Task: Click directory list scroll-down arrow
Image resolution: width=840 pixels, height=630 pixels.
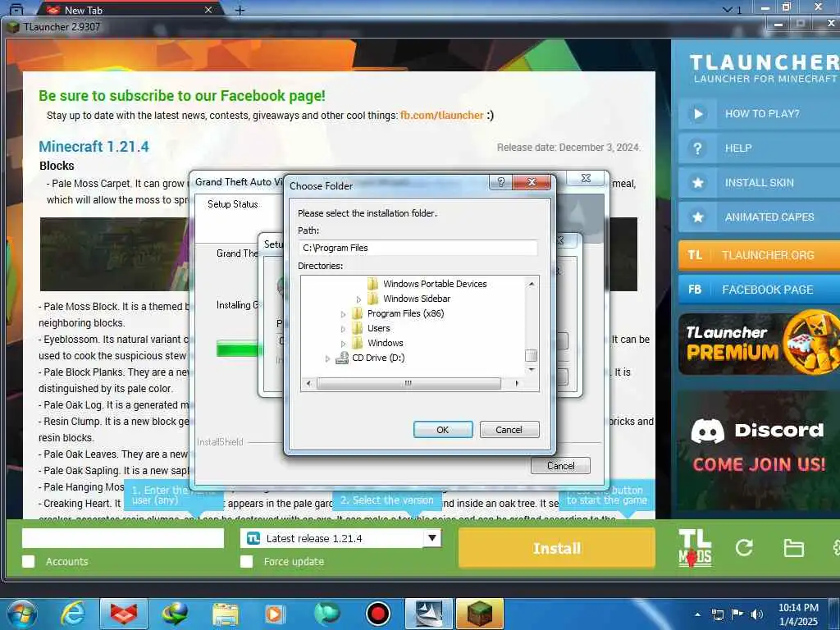Action: click(531, 370)
